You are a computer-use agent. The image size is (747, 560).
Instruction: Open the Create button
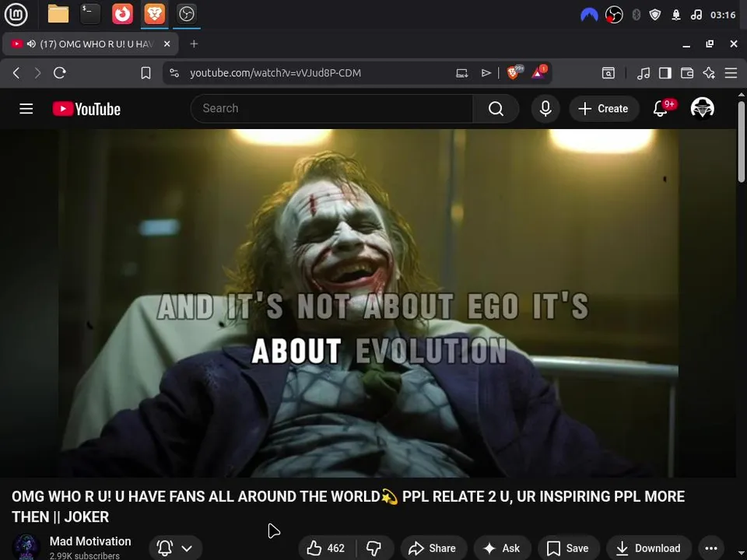click(604, 109)
